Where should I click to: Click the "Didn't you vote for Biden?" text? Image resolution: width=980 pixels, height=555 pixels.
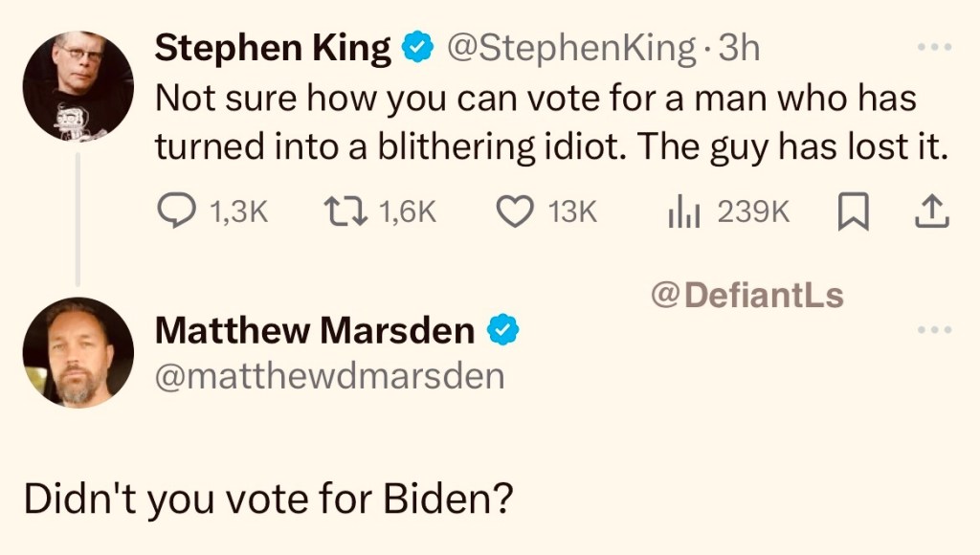click(267, 499)
